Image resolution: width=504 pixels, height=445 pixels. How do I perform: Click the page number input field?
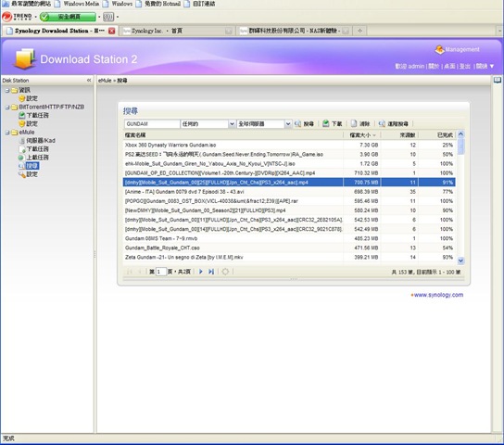(160, 272)
